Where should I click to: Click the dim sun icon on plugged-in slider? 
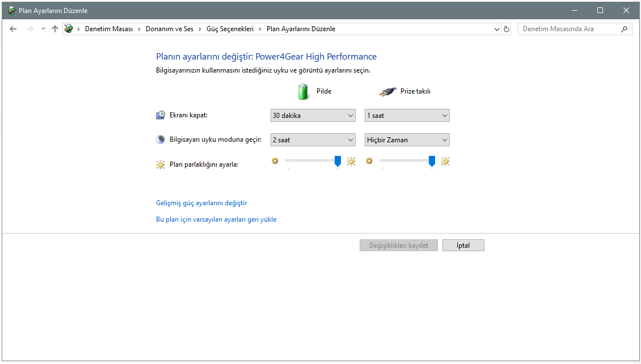point(369,161)
